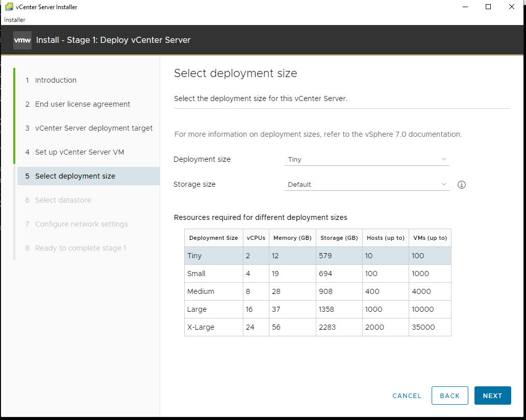The image size is (526, 420).
Task: Click VMs value 10000 in the table
Action: tap(422, 309)
